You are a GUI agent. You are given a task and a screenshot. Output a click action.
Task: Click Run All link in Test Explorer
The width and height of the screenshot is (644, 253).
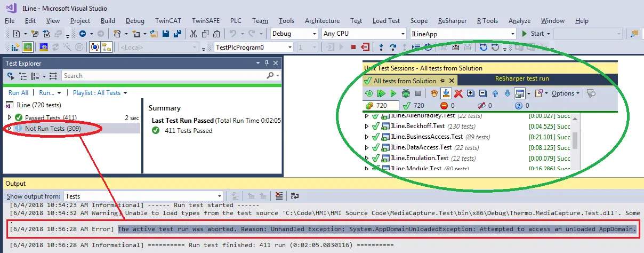click(x=18, y=93)
